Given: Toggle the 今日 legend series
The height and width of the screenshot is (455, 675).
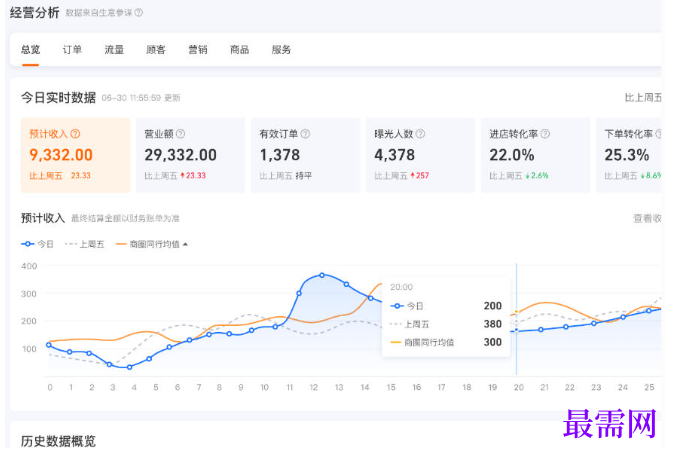Looking at the screenshot, I should click(x=37, y=244).
